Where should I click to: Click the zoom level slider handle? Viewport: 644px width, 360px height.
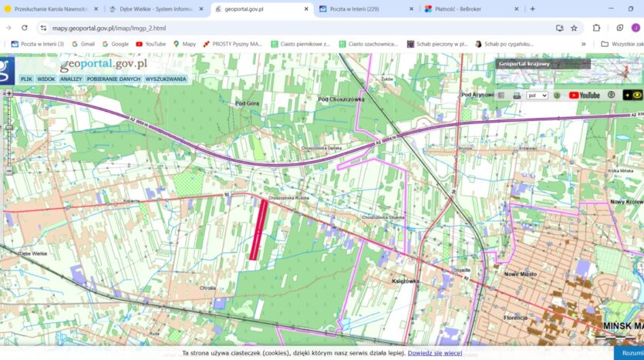pyautogui.click(x=9, y=127)
